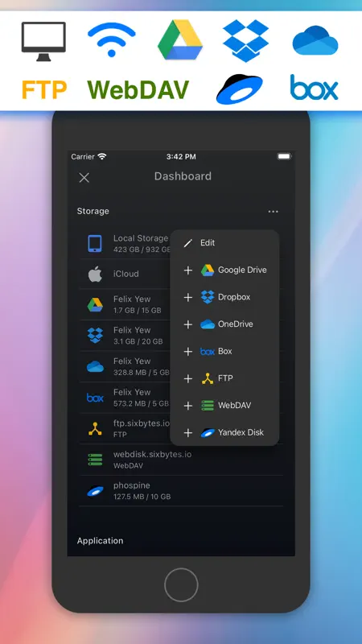
Task: Click the FTP icon next to ftp.sixbytes.io
Action: point(95,429)
